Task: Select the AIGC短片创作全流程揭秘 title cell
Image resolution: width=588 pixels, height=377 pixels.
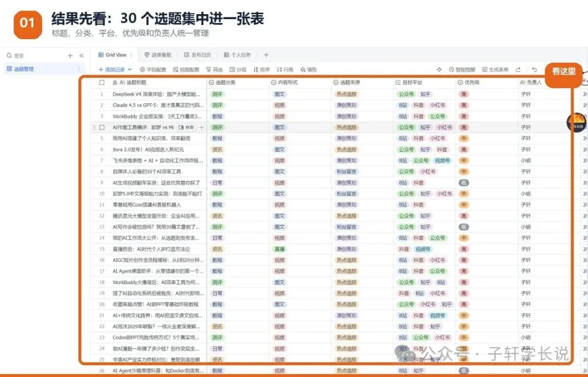Action: (x=158, y=260)
